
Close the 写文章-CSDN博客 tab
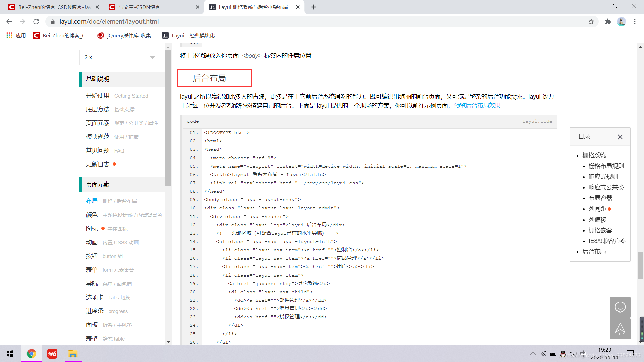pyautogui.click(x=197, y=7)
